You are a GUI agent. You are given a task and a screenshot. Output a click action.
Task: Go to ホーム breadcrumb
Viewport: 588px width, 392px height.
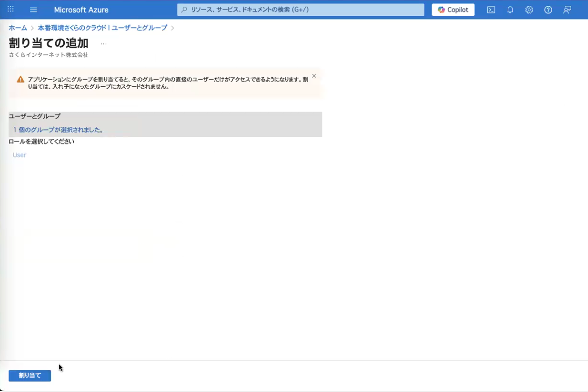pos(17,28)
